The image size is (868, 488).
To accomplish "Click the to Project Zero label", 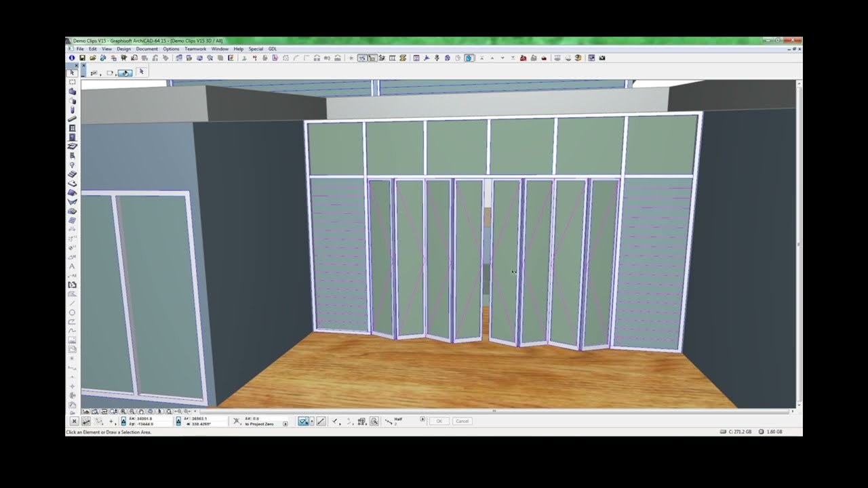I will click(259, 424).
